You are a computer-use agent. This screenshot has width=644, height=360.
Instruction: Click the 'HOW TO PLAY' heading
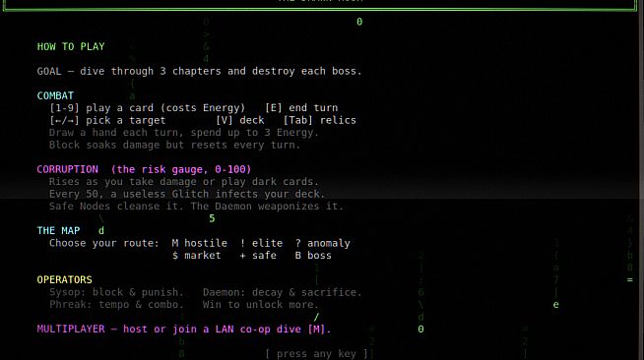(x=71, y=47)
